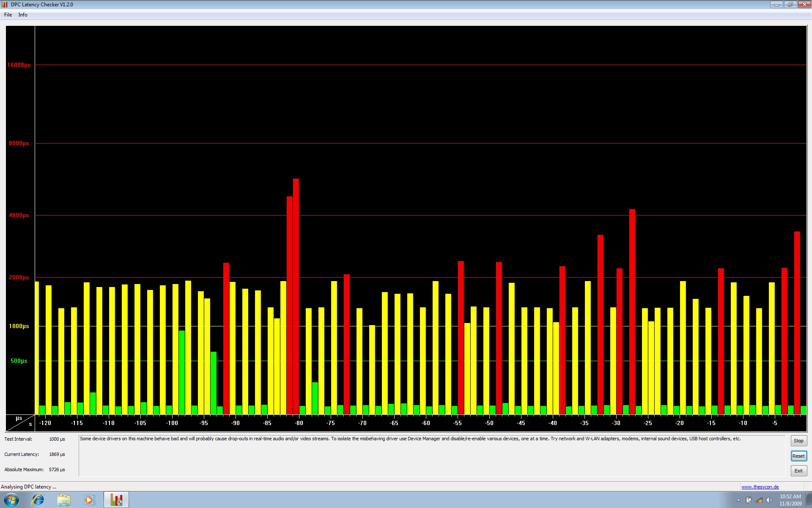This screenshot has height=508, width=812.
Task: Click the 500µs axis label
Action: tap(19, 361)
